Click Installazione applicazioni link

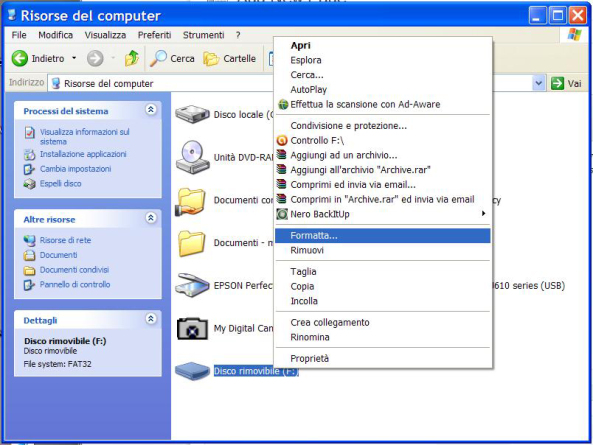pyautogui.click(x=83, y=154)
